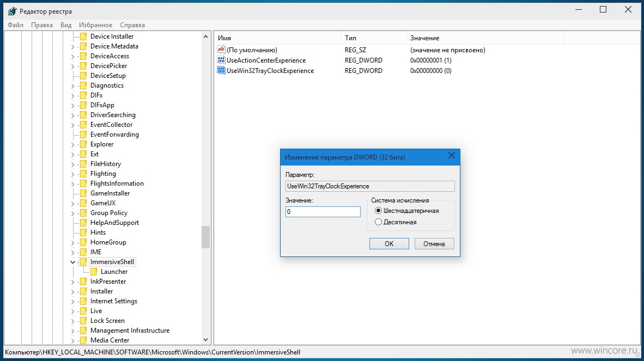Click the (По умолчанию) string value icon
644x361 pixels.
(221, 50)
